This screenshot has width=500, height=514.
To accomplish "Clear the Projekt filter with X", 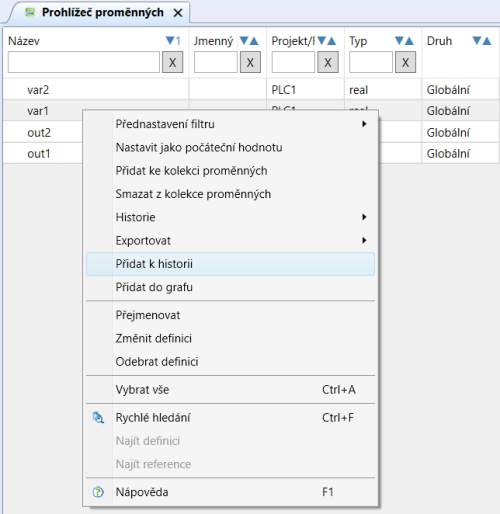I will (x=328, y=62).
